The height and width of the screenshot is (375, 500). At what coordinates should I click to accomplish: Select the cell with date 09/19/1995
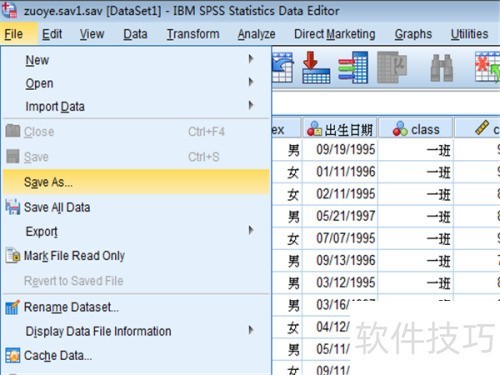340,150
